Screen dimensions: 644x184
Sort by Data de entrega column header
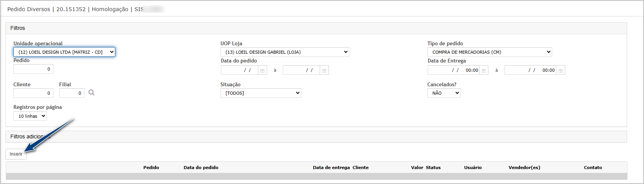pos(331,168)
